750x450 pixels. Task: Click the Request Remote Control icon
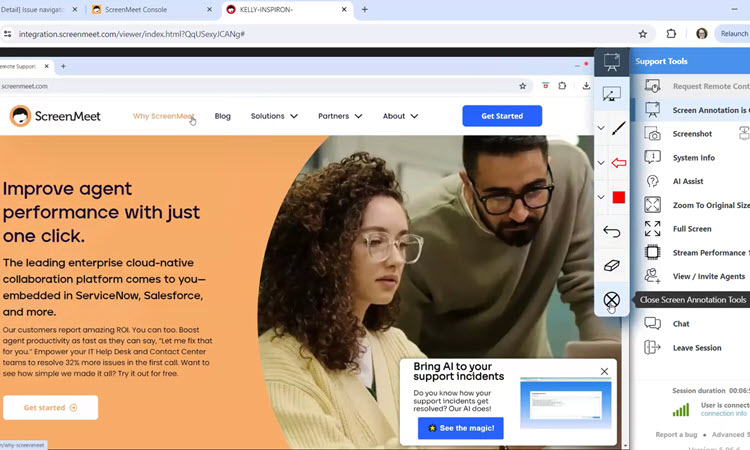click(x=652, y=86)
